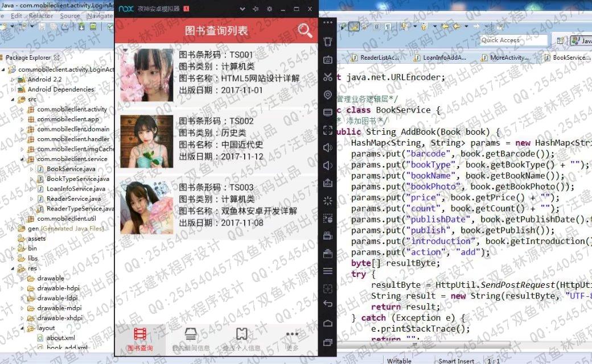Select ReaderService.java in the tree
Screen dimensions: 592x364
point(73,199)
